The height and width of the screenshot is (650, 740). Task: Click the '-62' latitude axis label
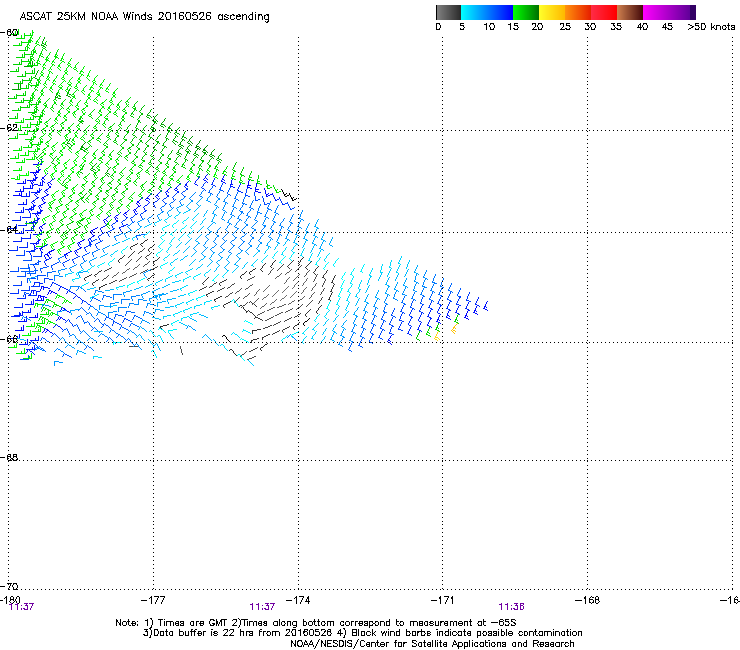click(x=9, y=128)
